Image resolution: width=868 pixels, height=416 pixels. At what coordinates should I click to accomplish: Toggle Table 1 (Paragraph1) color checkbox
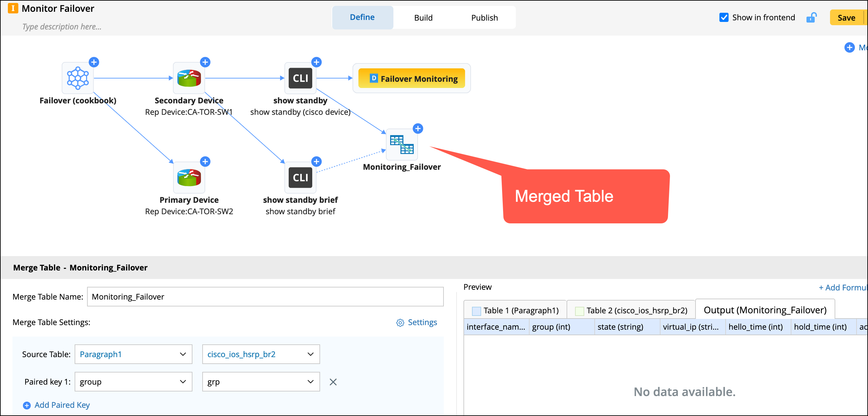coord(476,311)
